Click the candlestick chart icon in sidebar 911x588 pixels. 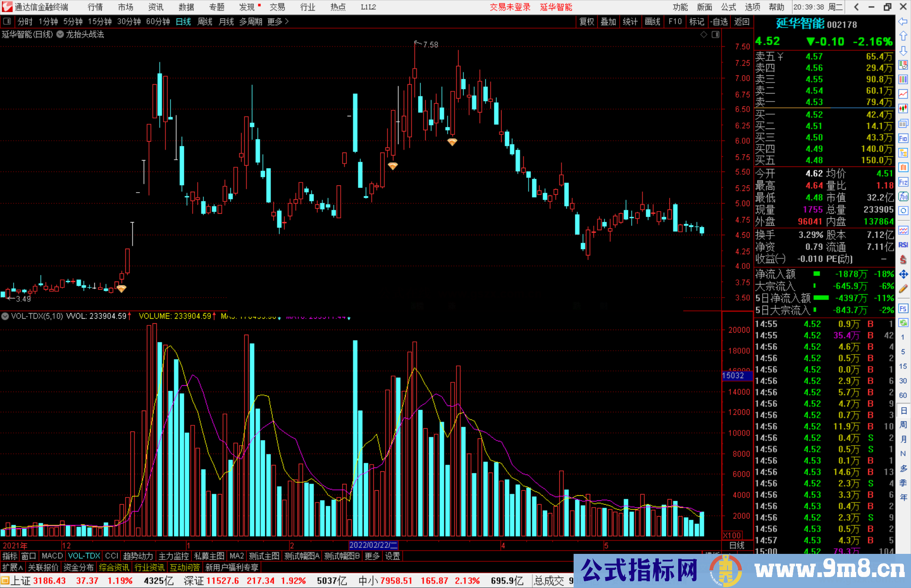[x=903, y=109]
